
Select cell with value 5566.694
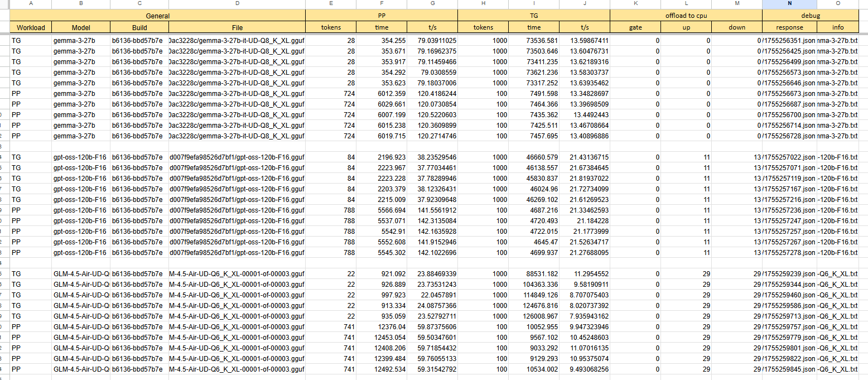382,210
